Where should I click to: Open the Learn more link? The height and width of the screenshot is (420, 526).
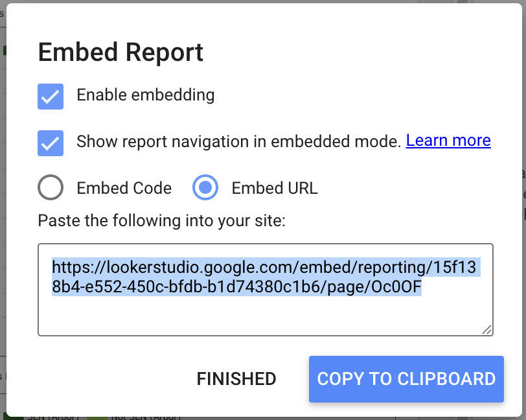[x=448, y=141]
